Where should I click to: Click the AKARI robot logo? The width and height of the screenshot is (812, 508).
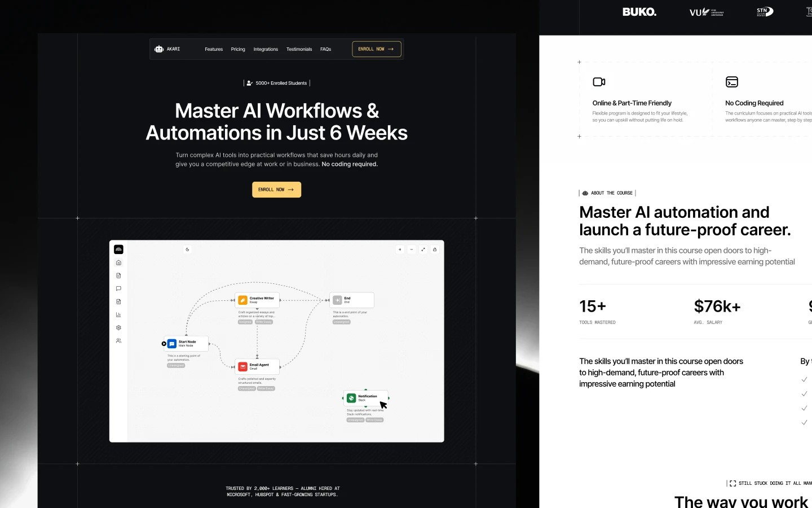[160, 49]
